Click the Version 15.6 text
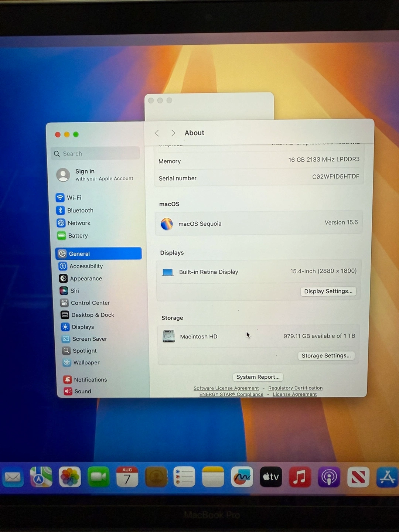This screenshot has width=399, height=532. [x=341, y=222]
